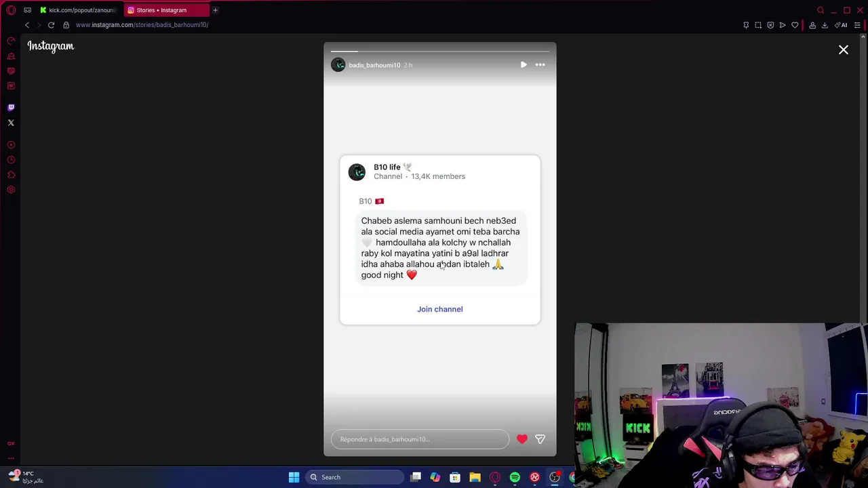The height and width of the screenshot is (488, 868).
Task: Open History clock icon in sidebar
Action: coord(11,160)
